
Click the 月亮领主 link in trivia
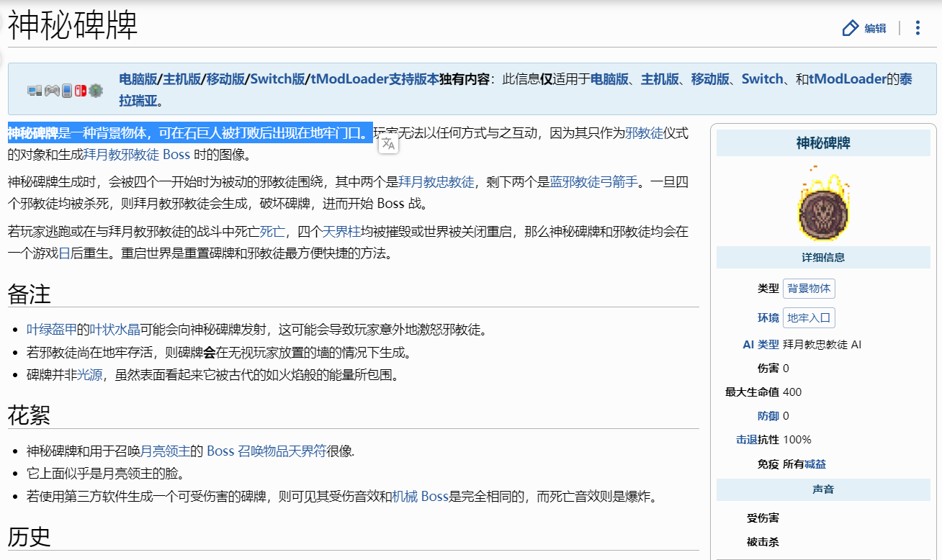(164, 451)
